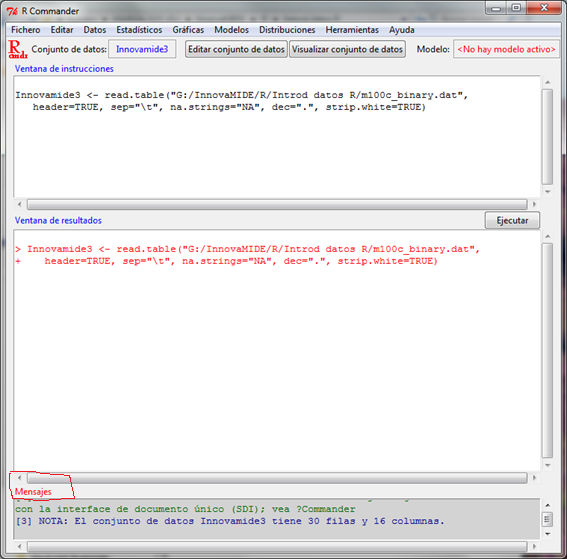Viewport: 567px width, 559px height.
Task: Click the scroll down arrow of Mensajes panel
Action: click(x=547, y=534)
